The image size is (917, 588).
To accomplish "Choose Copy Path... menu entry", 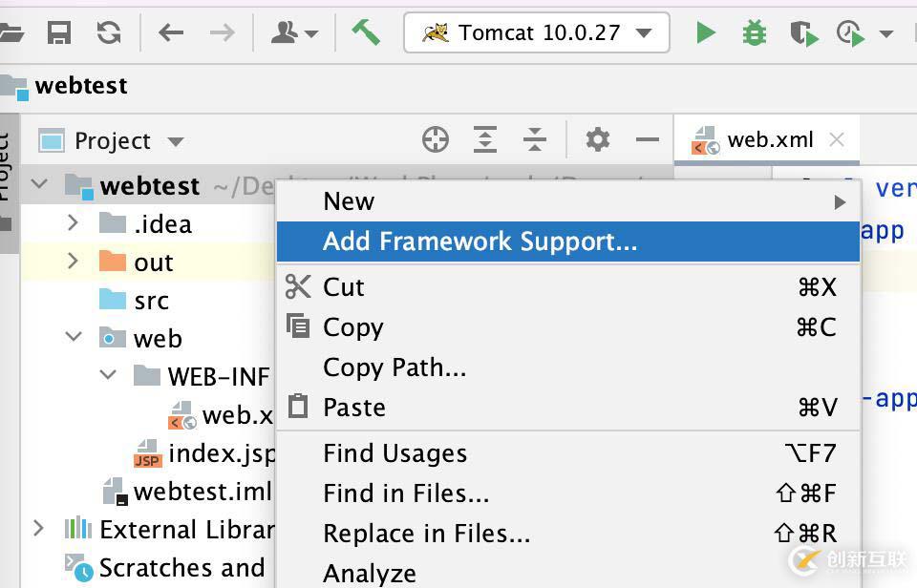I will [567, 367].
